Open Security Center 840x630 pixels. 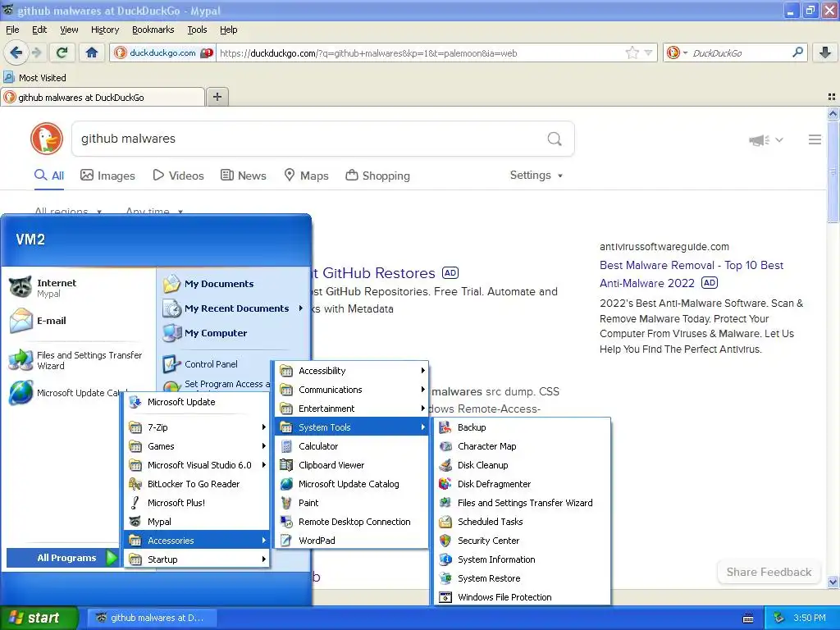click(520, 541)
